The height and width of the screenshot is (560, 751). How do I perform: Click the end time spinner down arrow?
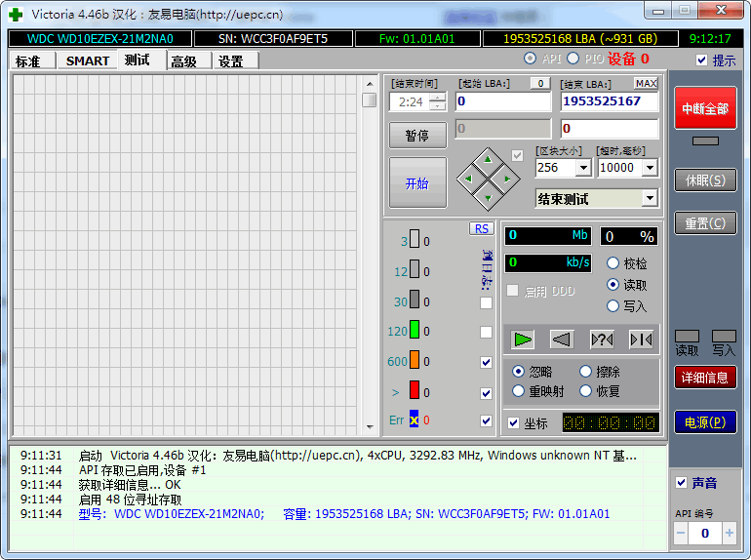pos(437,106)
